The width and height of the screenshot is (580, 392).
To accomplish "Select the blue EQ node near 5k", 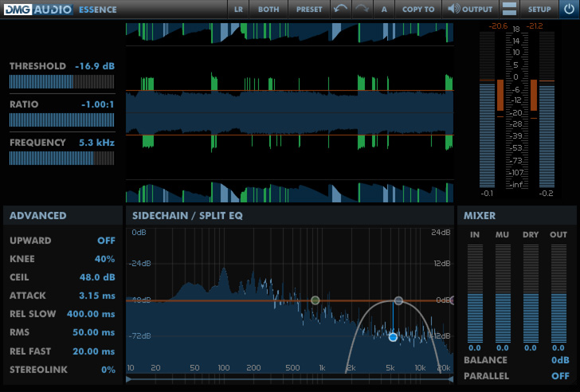I will tap(393, 337).
